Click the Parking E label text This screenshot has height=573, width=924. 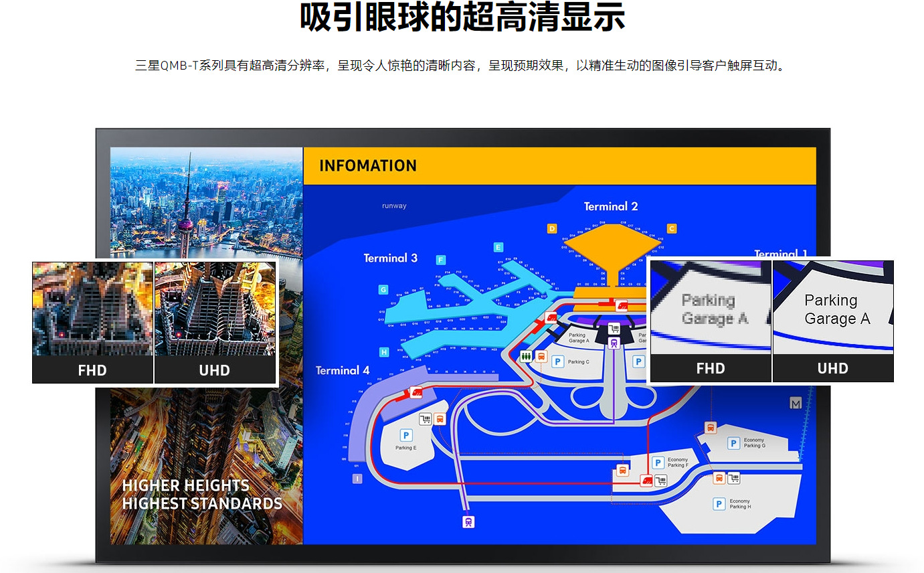tap(405, 448)
